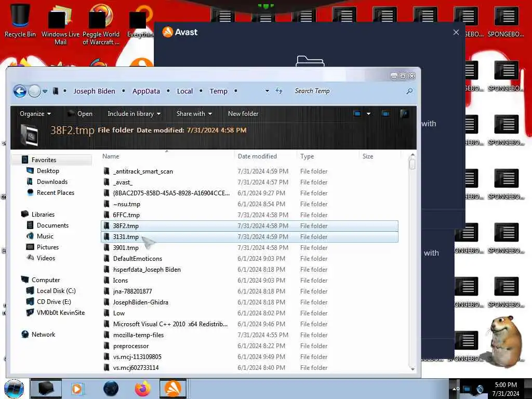The image size is (532, 399).
Task: Select Computer in the navigation pane
Action: (x=46, y=280)
